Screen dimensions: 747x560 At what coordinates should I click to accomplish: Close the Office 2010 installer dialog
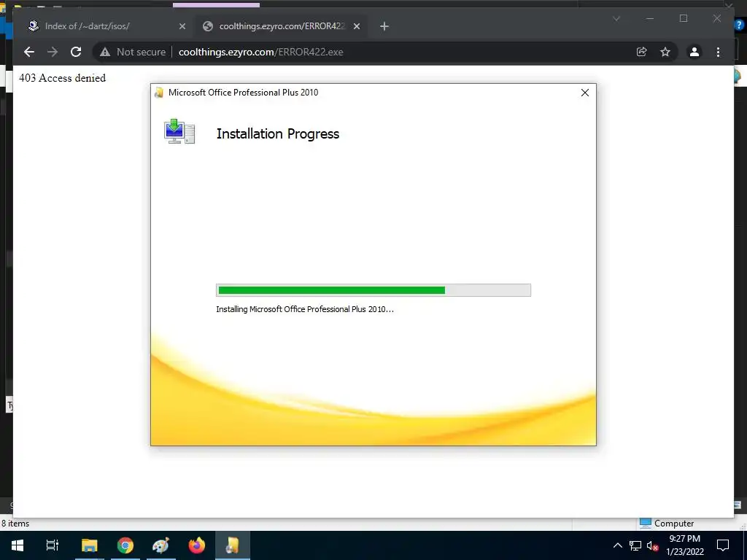coord(585,93)
